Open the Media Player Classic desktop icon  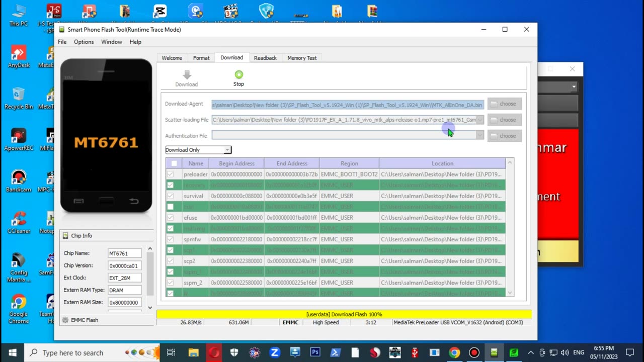[x=231, y=11]
